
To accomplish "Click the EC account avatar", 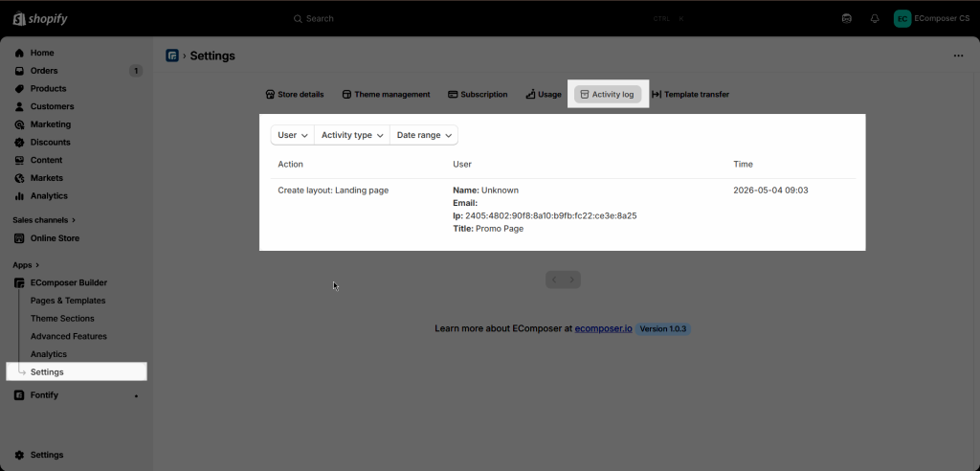I will pos(902,19).
